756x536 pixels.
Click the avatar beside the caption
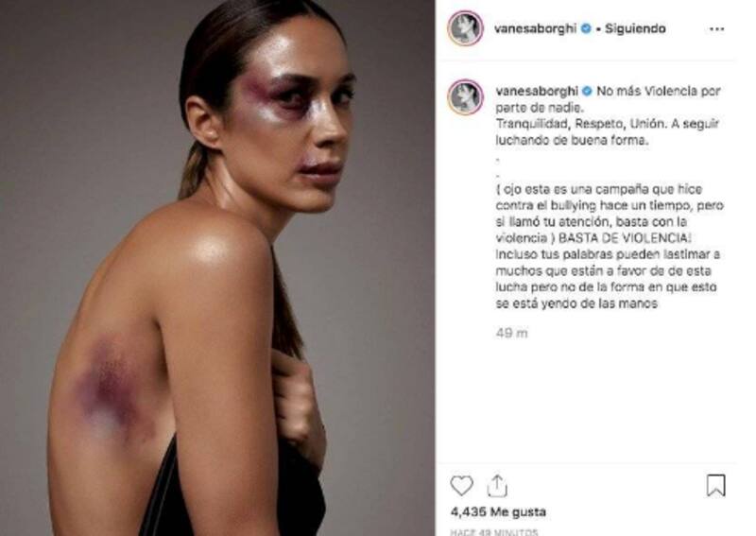465,97
